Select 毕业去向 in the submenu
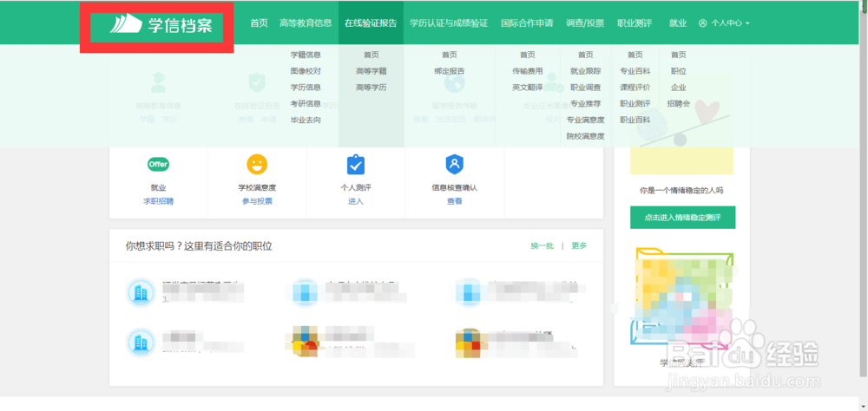868x411 pixels. tap(306, 120)
